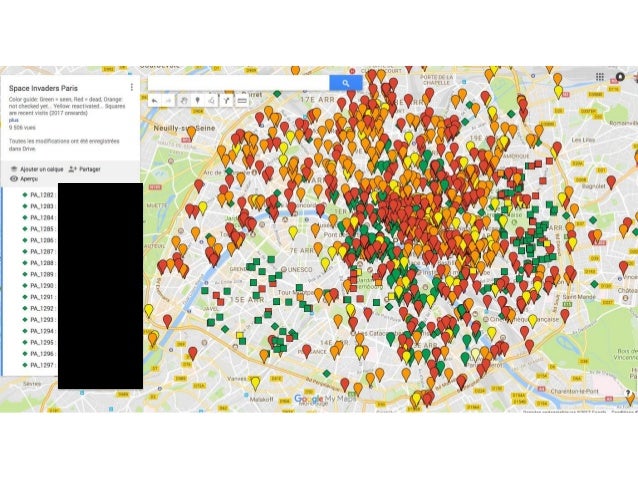
Task: Expand description with the 'plus' link
Action: (13, 120)
